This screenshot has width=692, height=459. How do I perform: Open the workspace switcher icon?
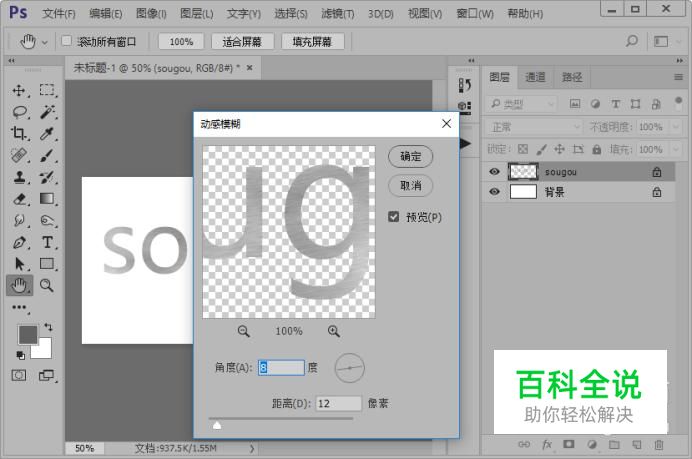(661, 41)
